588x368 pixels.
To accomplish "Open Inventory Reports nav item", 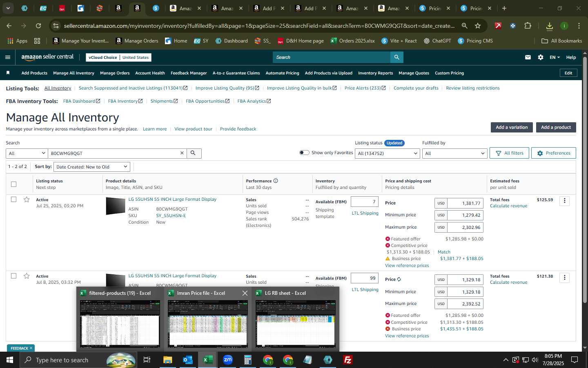I will click(x=375, y=73).
